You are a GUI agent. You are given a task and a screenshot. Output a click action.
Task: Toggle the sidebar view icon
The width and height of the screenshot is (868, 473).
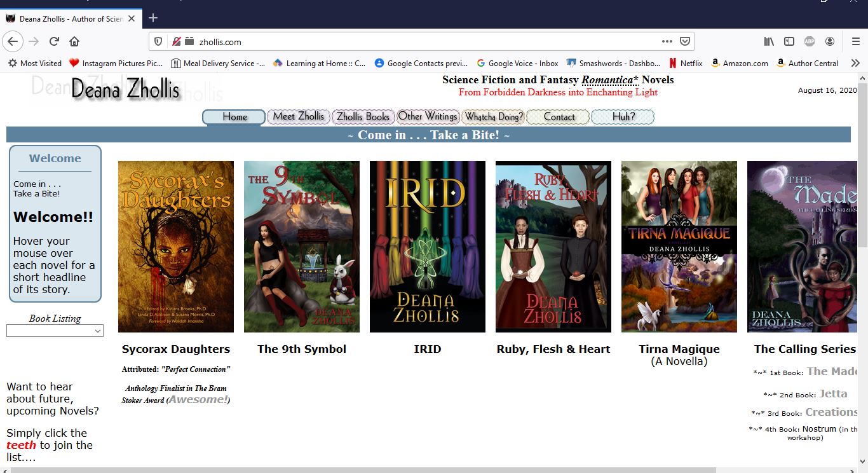pyautogui.click(x=789, y=42)
